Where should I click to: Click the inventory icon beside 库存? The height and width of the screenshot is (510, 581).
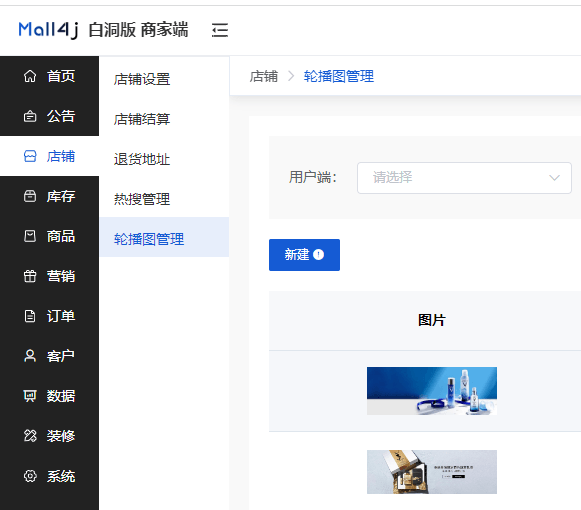[30, 196]
